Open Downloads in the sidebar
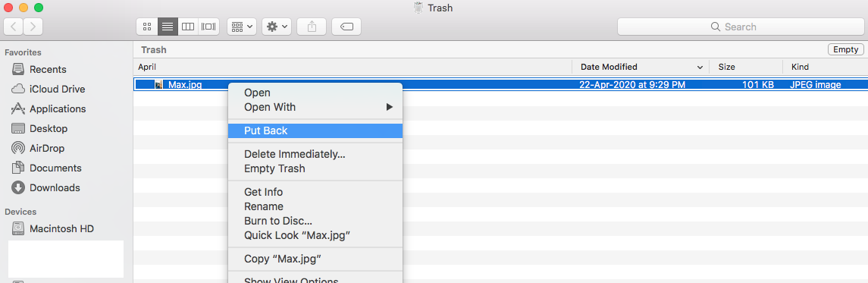 point(55,187)
